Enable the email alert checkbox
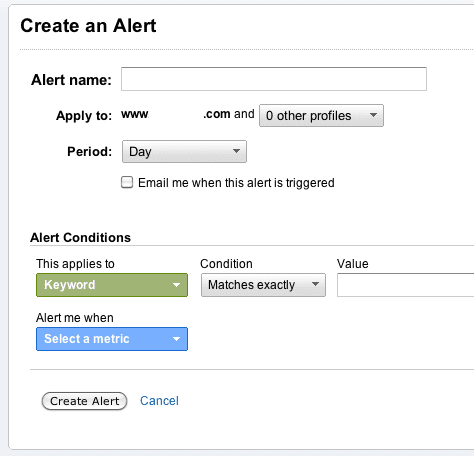Screen dimensions: 474x456 pyautogui.click(x=127, y=182)
